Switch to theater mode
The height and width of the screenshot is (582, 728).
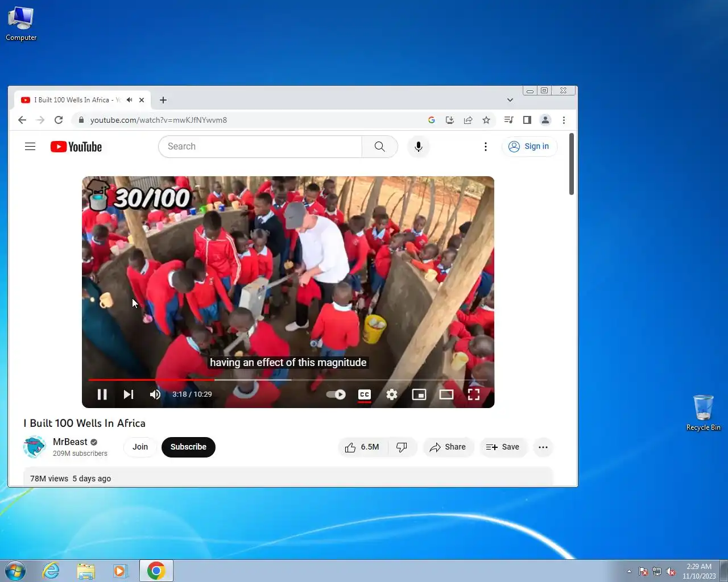(x=446, y=394)
